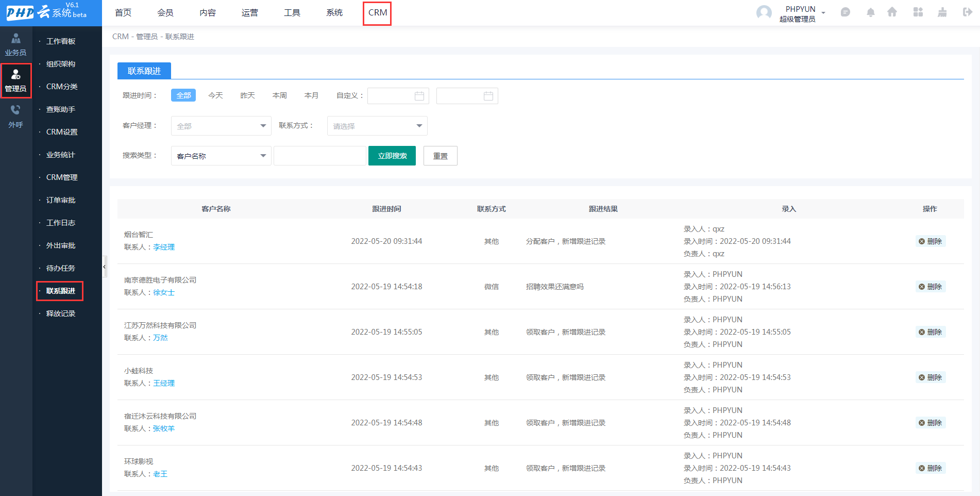This screenshot has height=496, width=980.
Task: Open calendar for end date field
Action: pos(488,96)
